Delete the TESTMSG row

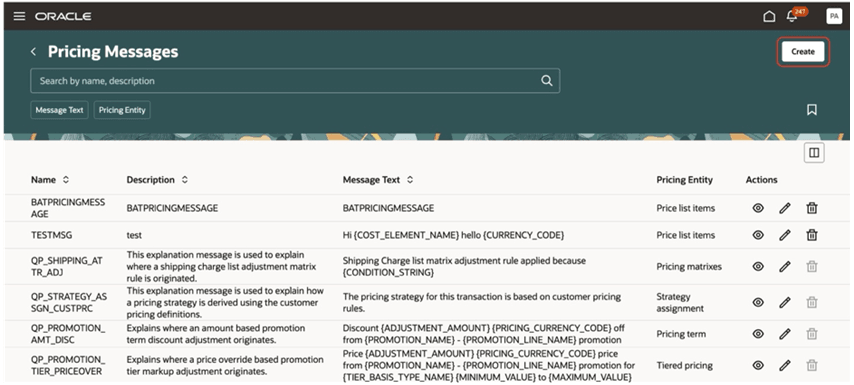tap(812, 235)
